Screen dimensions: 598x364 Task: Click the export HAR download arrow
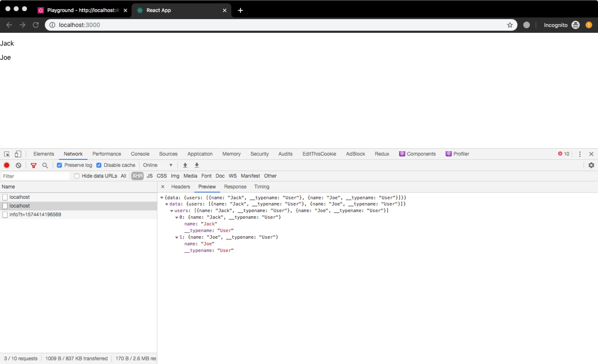(x=197, y=165)
